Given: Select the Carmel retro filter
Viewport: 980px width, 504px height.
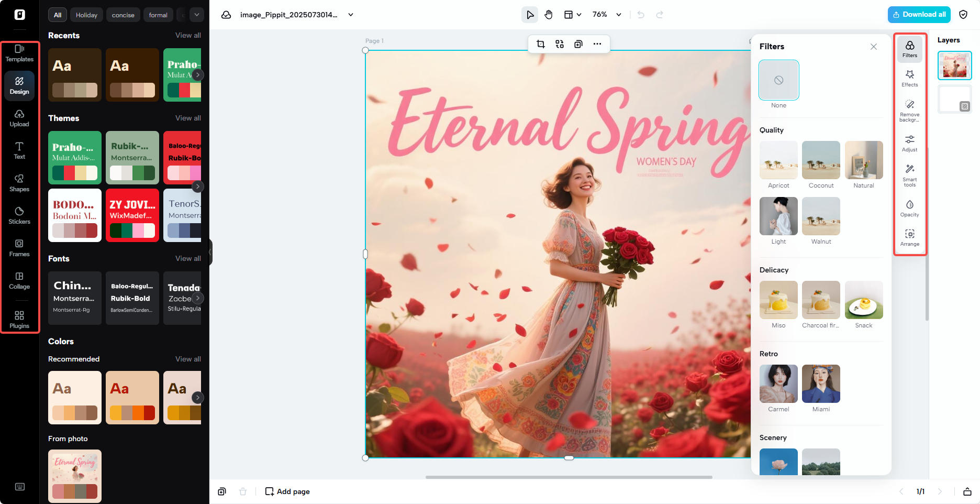Looking at the screenshot, I should click(778, 384).
